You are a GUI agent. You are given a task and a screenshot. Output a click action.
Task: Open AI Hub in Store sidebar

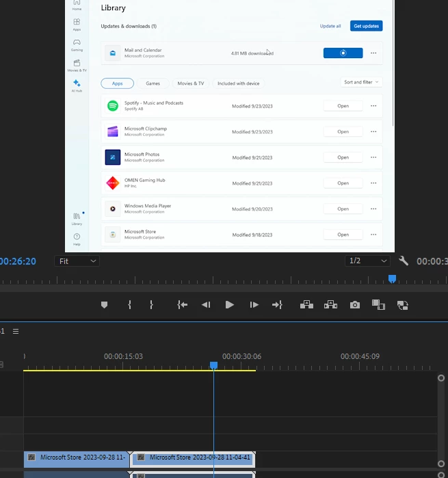click(x=77, y=86)
